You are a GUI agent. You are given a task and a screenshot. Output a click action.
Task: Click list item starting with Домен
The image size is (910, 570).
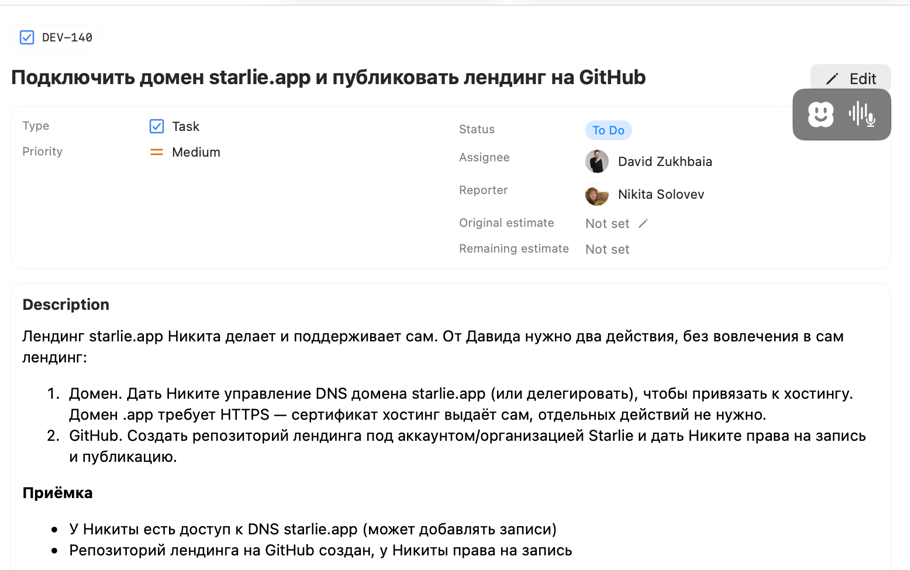coord(461,404)
